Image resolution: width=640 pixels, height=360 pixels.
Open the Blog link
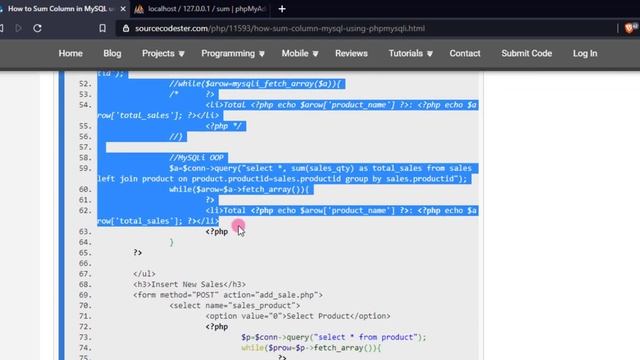pos(112,53)
